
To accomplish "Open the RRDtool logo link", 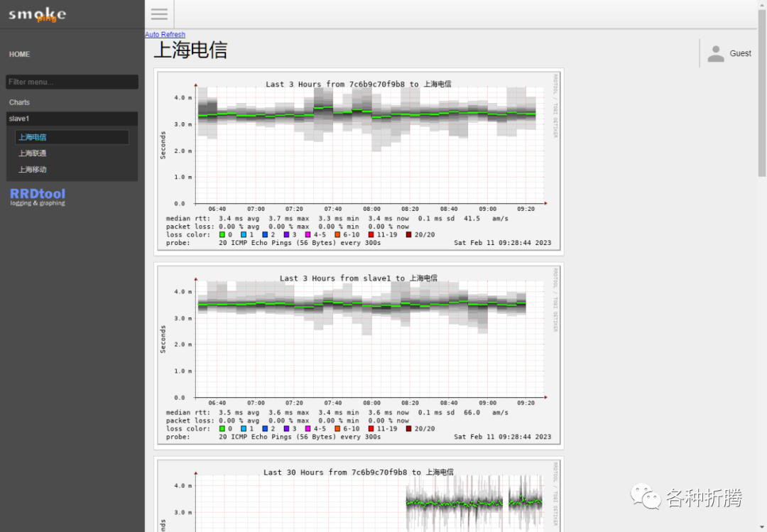I will click(x=38, y=197).
